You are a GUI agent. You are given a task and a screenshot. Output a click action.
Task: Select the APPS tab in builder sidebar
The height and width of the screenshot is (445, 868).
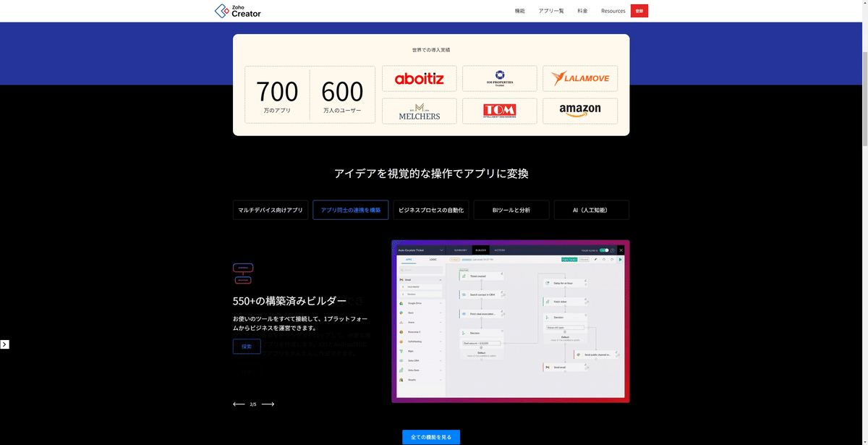(409, 259)
